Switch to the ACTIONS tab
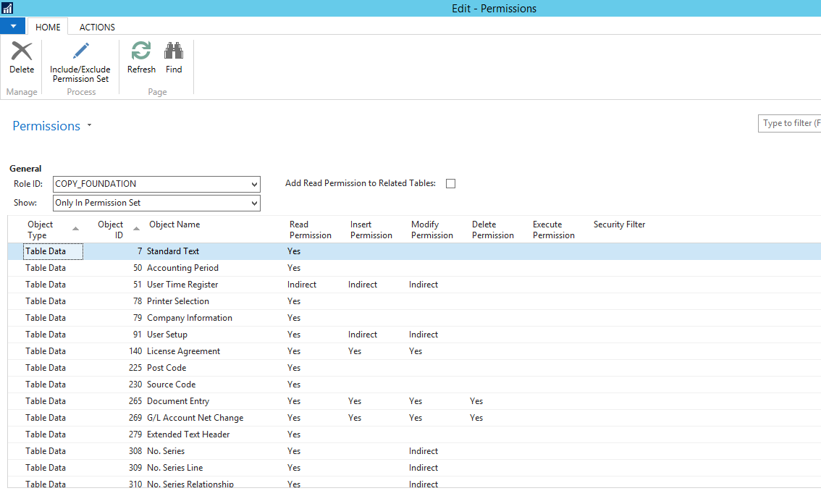This screenshot has height=504, width=821. tap(97, 27)
